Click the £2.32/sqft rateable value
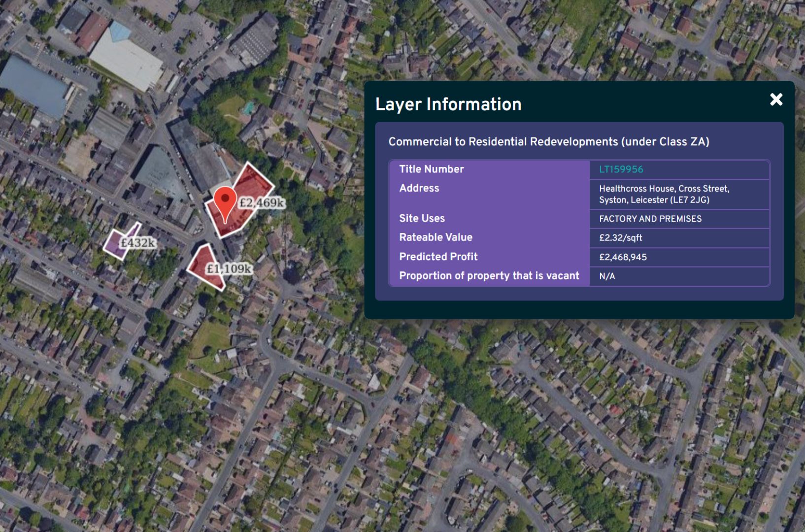Viewport: 805px width, 532px height. (620, 238)
